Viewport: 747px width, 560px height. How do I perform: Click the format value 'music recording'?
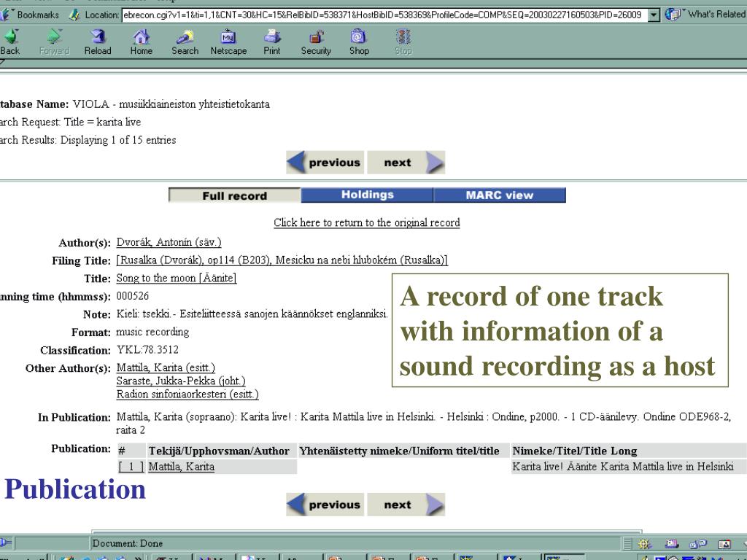click(x=152, y=332)
